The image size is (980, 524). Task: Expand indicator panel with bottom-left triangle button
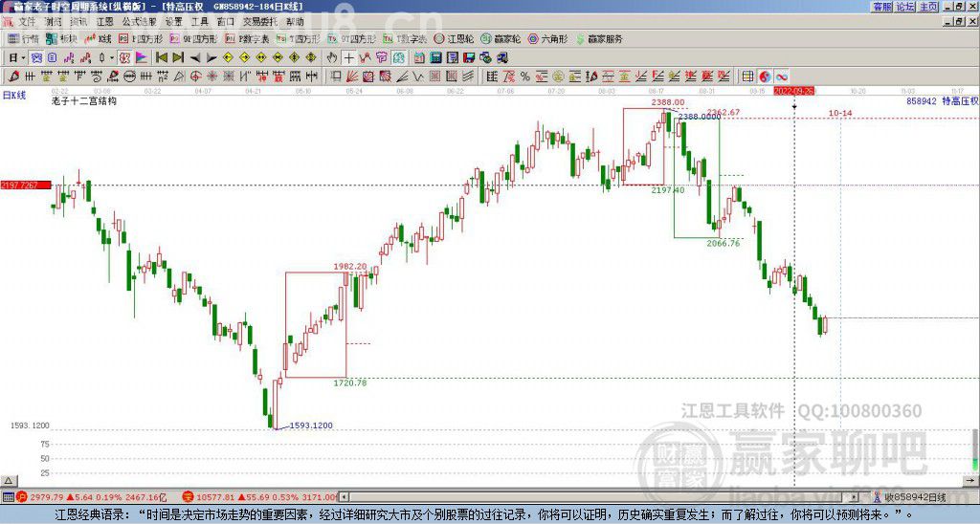pyautogui.click(x=8, y=480)
